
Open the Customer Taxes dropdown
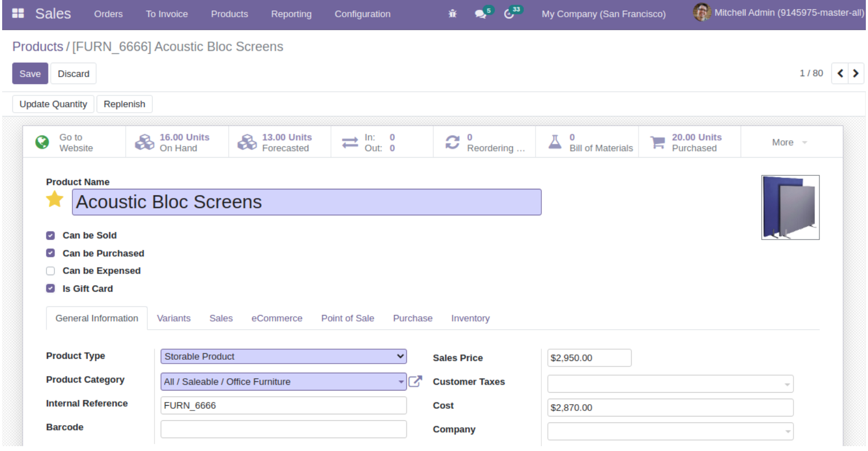670,384
